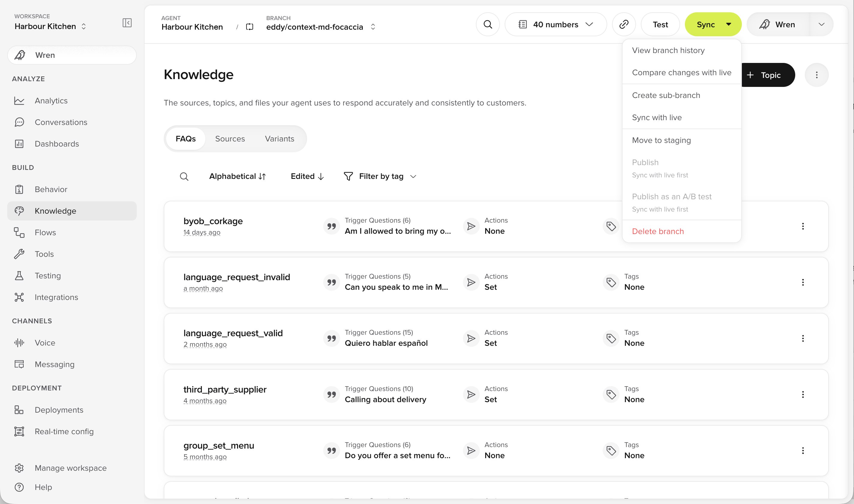
Task: Go to Flows in the sidebar
Action: [x=72, y=232]
